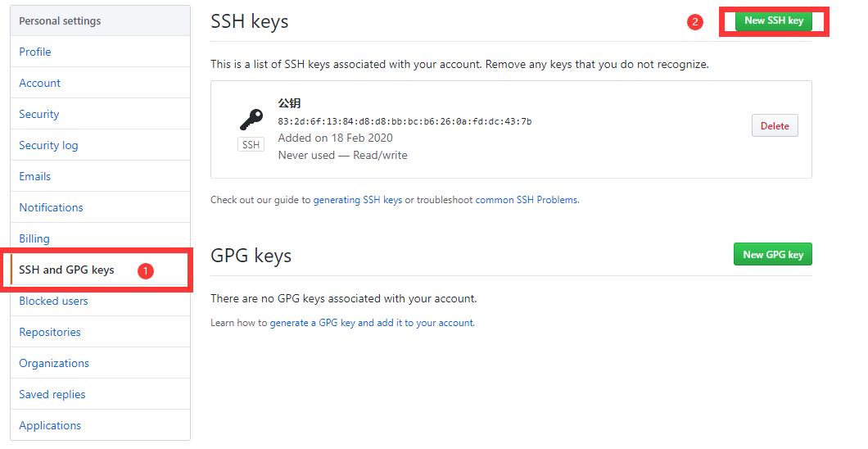The image size is (868, 449).
Task: Open the Billing page
Action: (34, 238)
